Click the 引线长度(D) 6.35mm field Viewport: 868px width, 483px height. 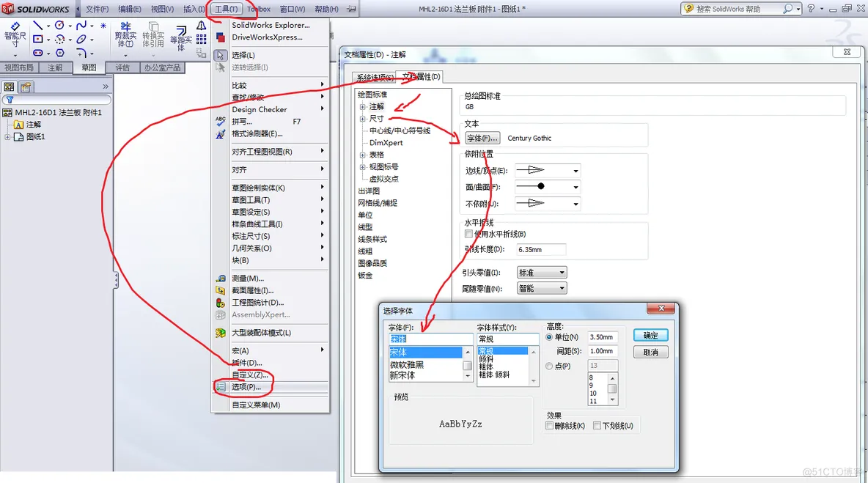541,249
